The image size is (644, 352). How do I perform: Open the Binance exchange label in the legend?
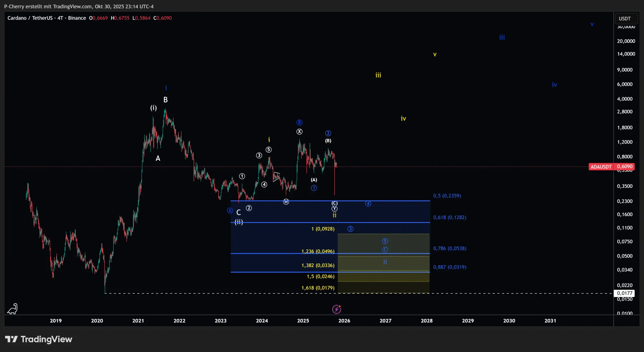pos(77,18)
